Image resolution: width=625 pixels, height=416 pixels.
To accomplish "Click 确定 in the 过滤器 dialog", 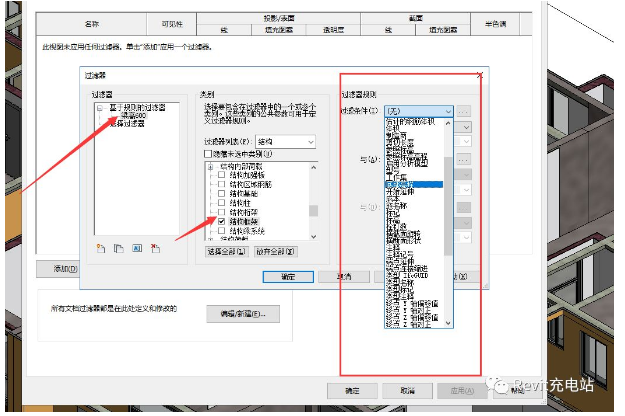I will click(288, 277).
